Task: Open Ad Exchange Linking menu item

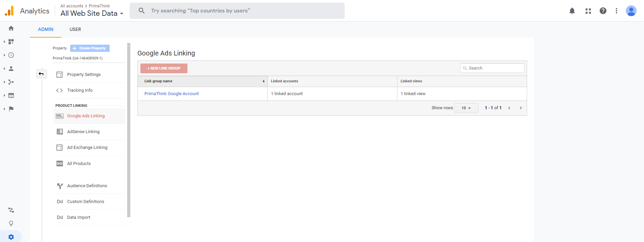Action: click(x=89, y=148)
